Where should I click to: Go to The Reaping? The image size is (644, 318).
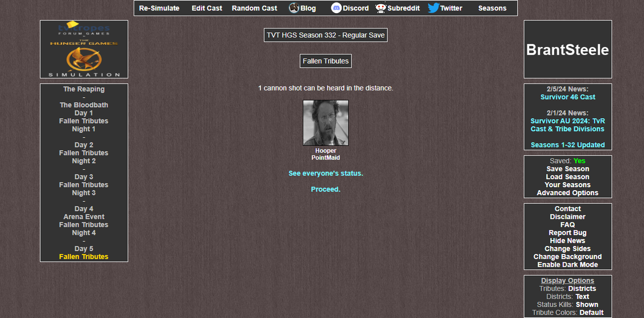84,89
